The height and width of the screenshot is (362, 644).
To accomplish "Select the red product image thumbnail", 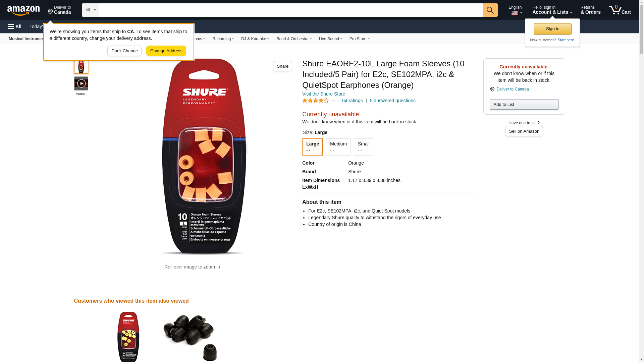I will [81, 67].
